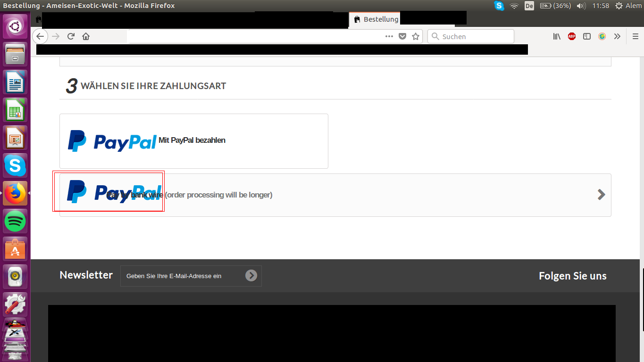Viewport: 644px width, 362px height.
Task: Click the chevron on the bank wire row
Action: point(601,195)
